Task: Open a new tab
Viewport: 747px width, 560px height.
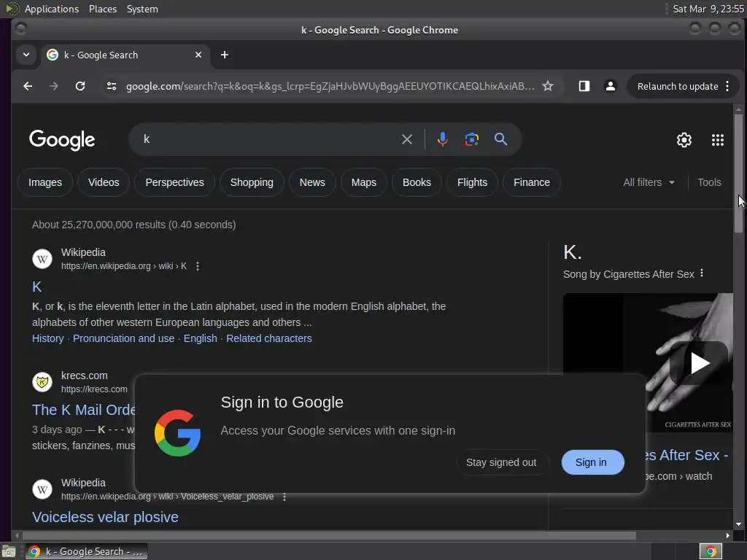Action: (225, 55)
